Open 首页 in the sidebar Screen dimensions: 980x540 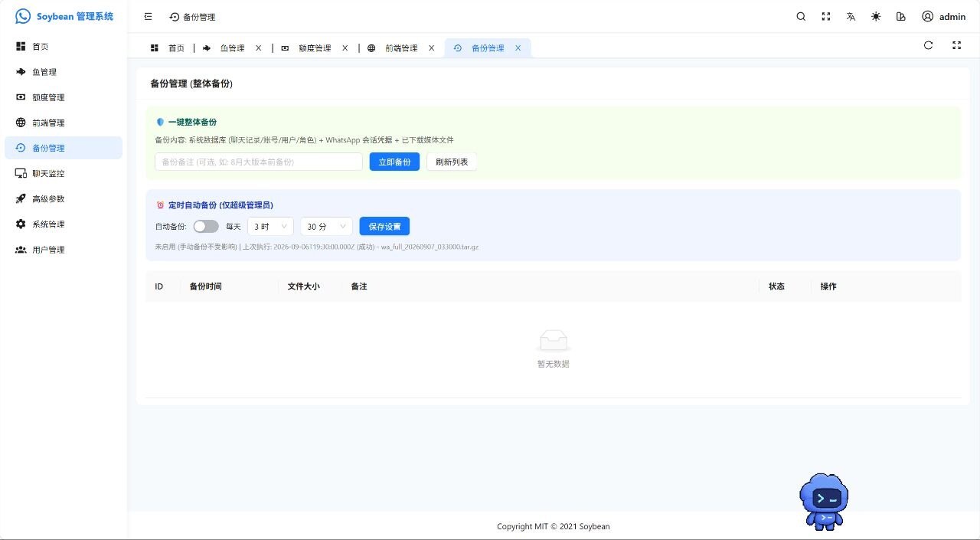point(64,47)
